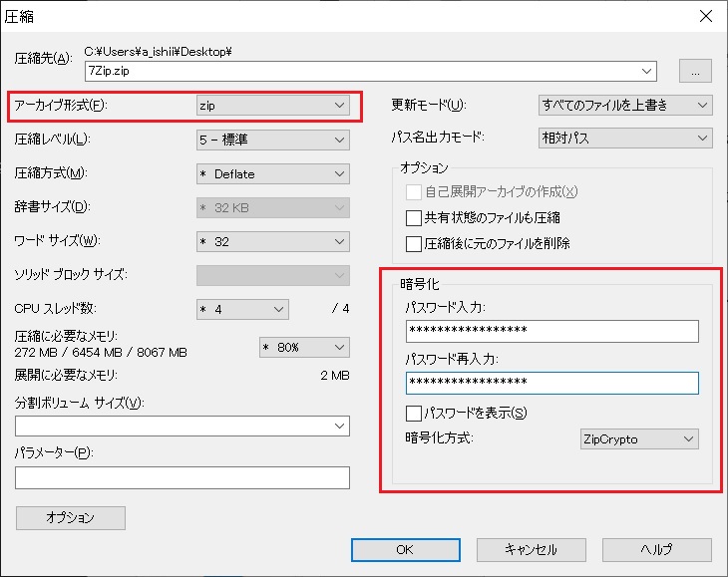Focus the password entry field
The height and width of the screenshot is (577, 728).
click(551, 331)
